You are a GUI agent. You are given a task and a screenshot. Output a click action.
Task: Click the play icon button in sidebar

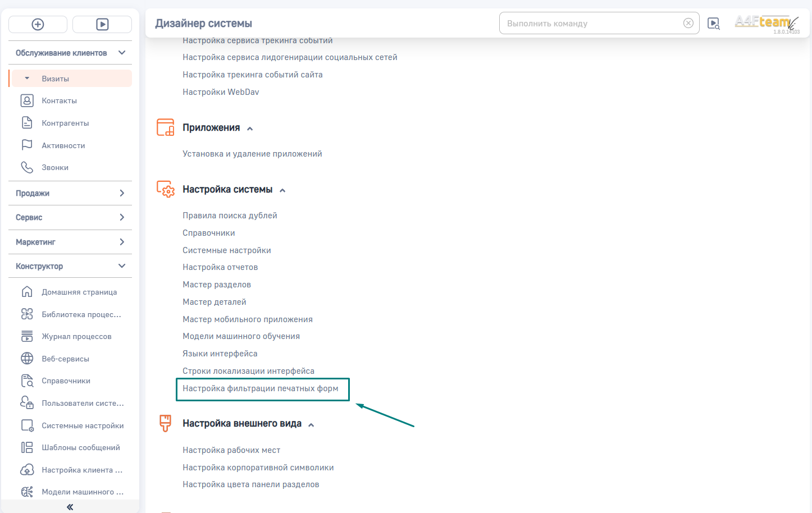(102, 24)
